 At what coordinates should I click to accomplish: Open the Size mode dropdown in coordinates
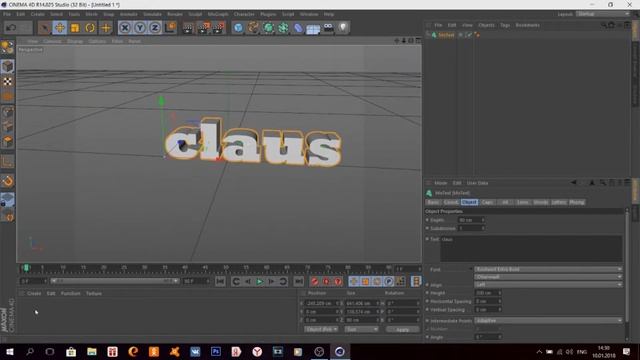(361, 329)
